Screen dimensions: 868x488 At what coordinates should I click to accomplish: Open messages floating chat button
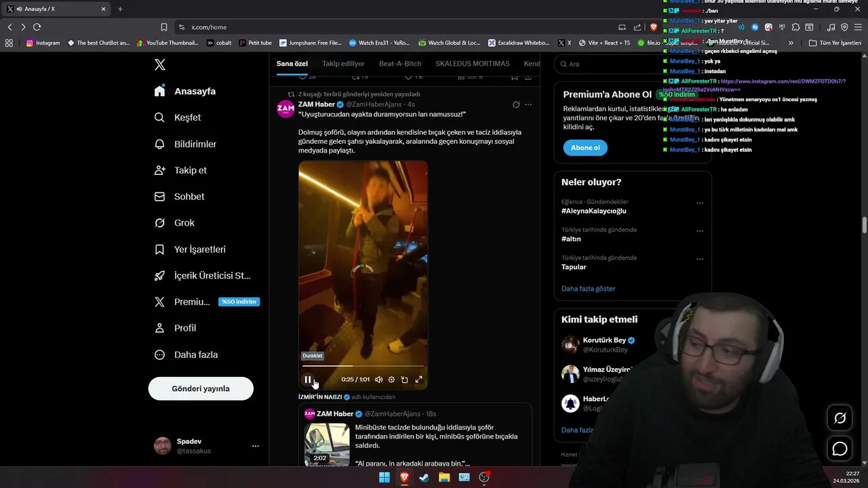840,449
